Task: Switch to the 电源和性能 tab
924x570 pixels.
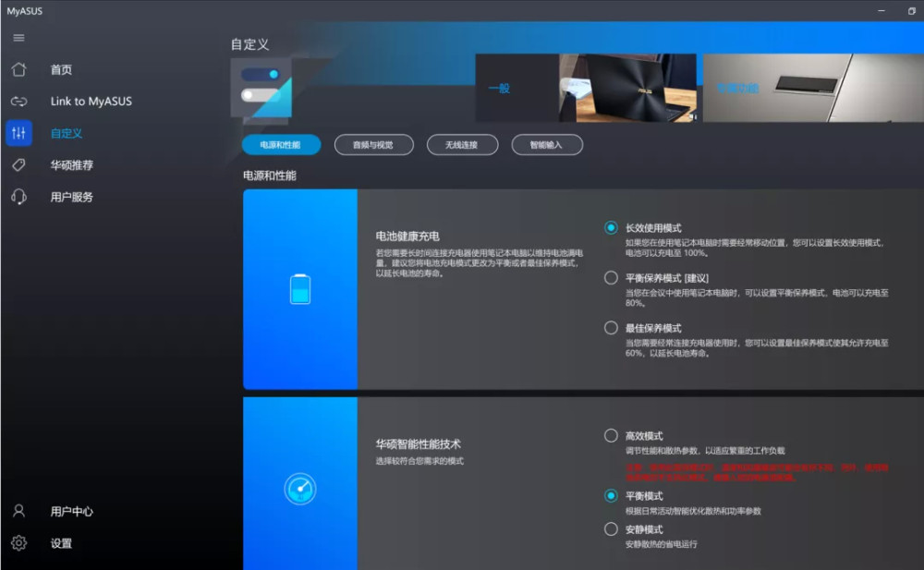Action: coord(281,145)
